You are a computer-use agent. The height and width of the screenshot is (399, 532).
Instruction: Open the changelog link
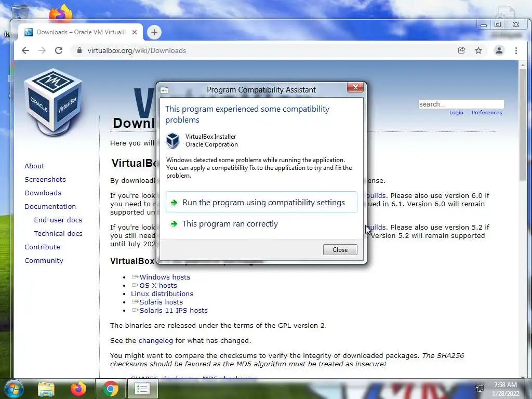pos(156,340)
